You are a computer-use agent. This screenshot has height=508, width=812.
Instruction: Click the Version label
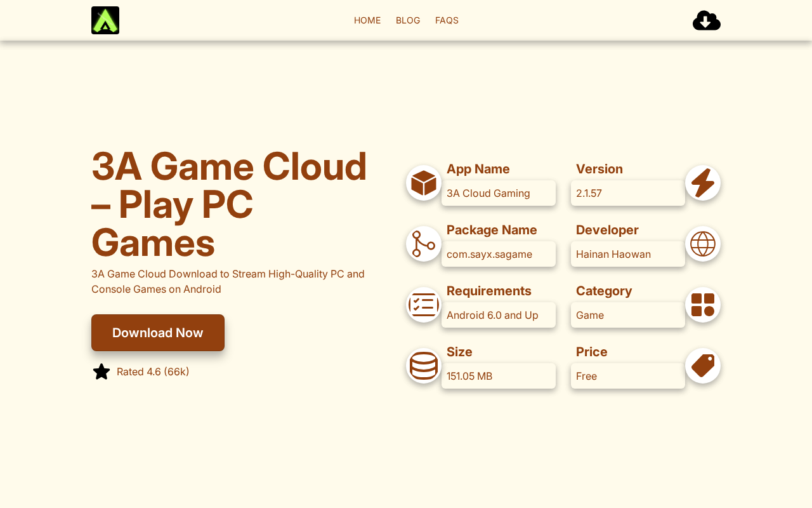coord(599,169)
